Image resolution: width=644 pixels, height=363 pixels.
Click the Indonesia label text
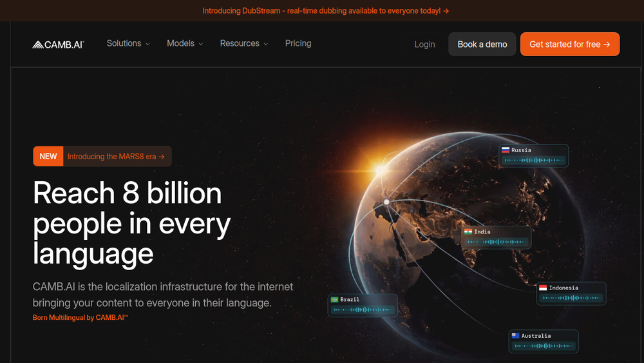pos(563,288)
